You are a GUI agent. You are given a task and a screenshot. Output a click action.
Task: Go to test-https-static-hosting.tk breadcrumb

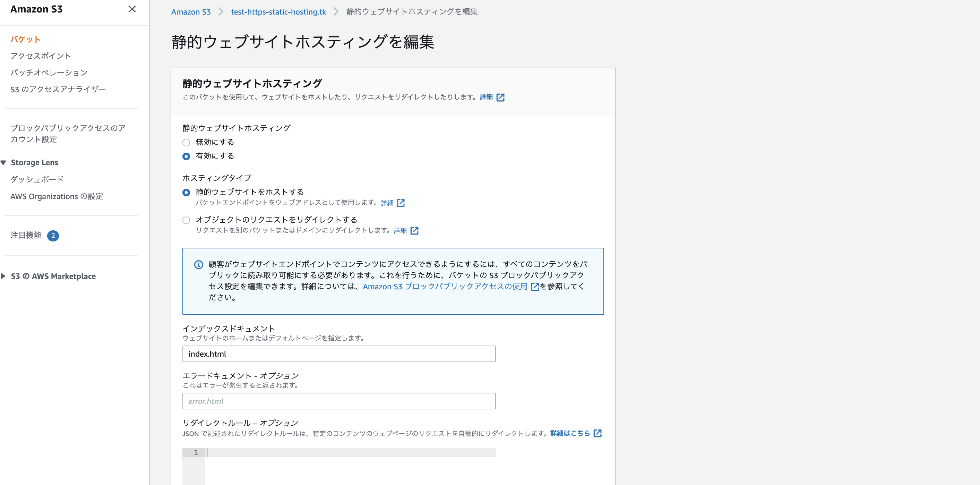pos(278,12)
